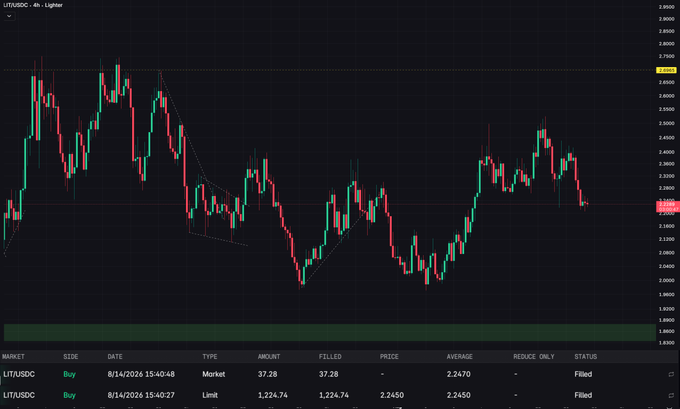The height and width of the screenshot is (409, 680).
Task: Click the AVERAGE column header
Action: point(460,357)
